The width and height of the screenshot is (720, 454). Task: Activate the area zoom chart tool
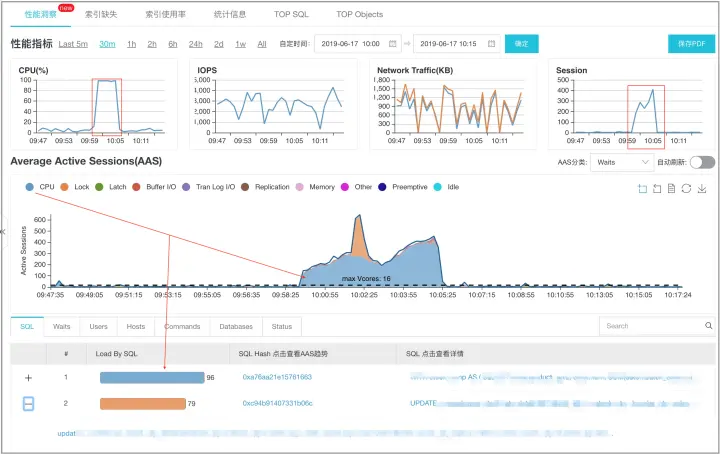642,189
